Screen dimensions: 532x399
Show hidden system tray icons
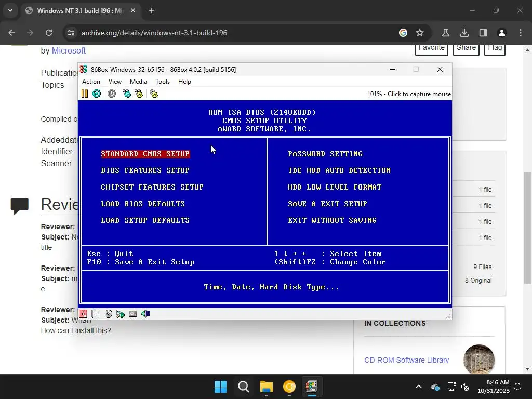point(419,387)
